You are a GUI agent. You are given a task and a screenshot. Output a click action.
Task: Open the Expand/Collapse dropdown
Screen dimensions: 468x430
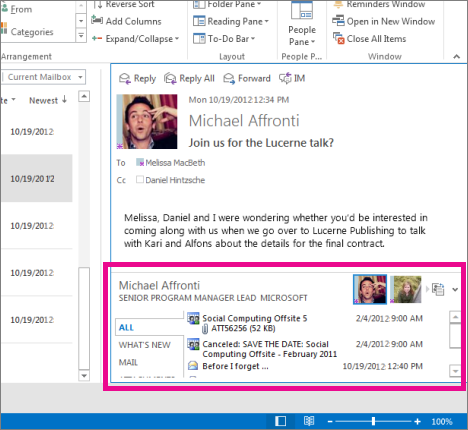(x=135, y=39)
